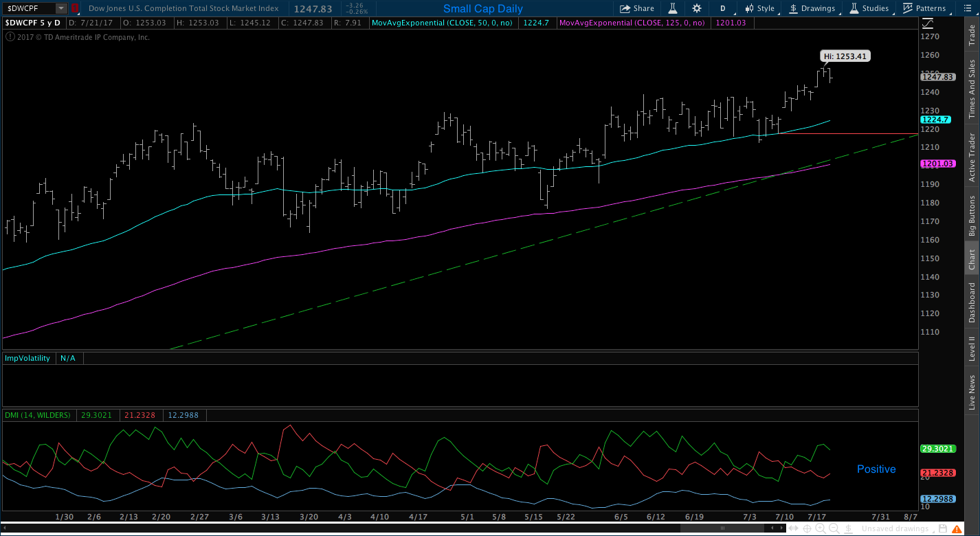Click the scroll left arrow in the bottom bar
Viewport: 980px width, 536px height.
[772, 528]
